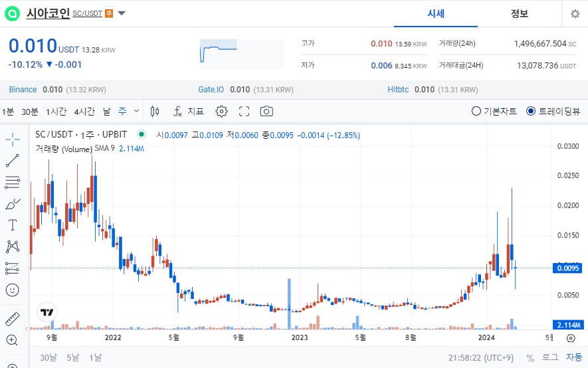
Task: Select the 주 weekly timeframe
Action: (x=123, y=111)
